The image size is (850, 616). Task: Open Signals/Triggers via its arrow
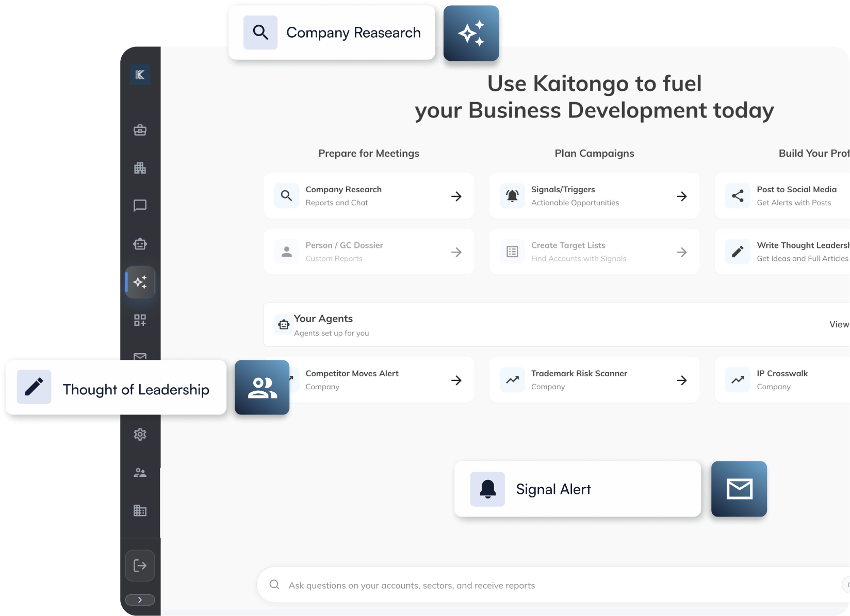682,196
